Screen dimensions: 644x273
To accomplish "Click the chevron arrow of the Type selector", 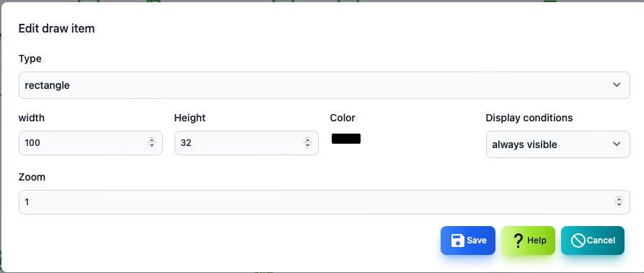I will tap(617, 85).
